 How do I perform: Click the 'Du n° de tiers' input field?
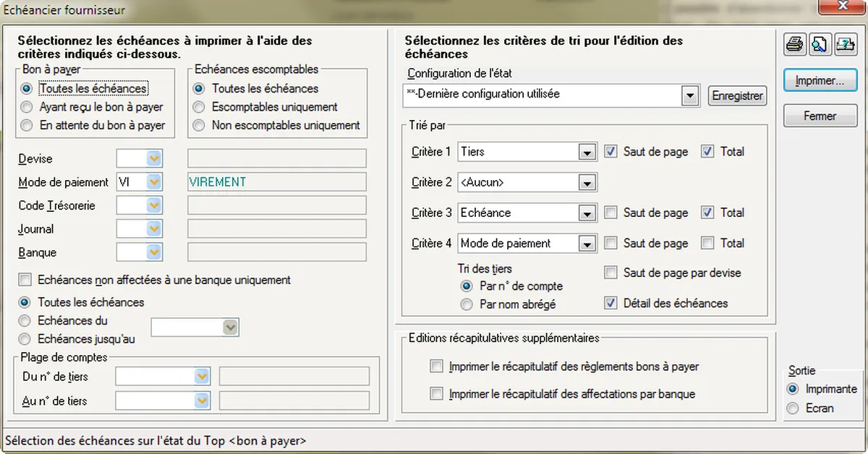tap(155, 377)
